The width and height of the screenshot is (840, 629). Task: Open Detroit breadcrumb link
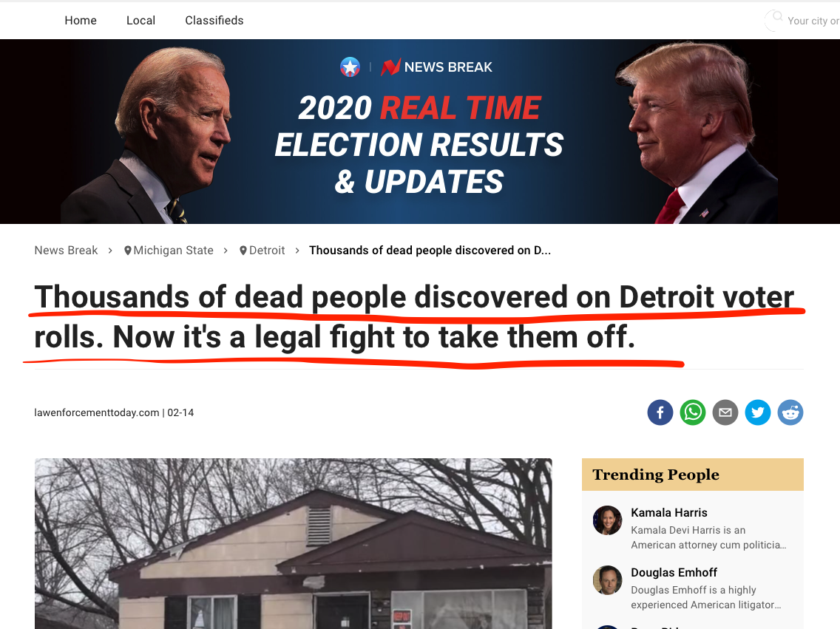tap(262, 251)
